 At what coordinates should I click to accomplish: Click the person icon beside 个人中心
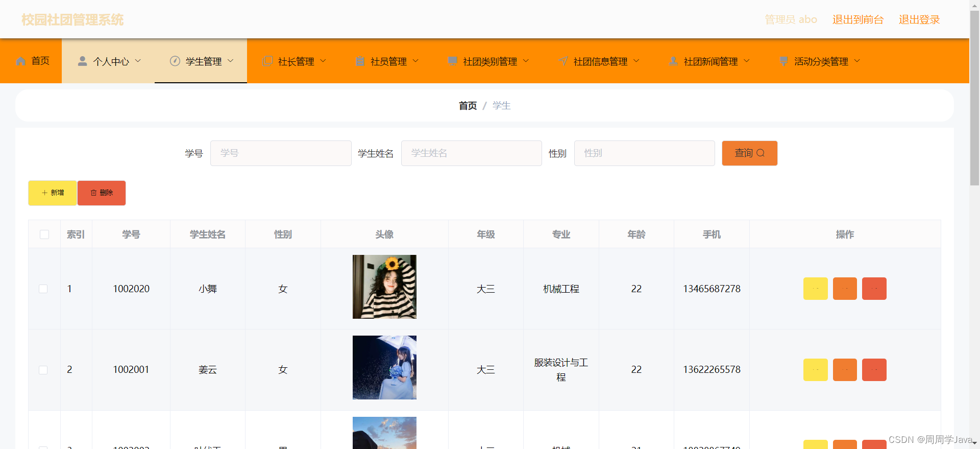point(82,61)
